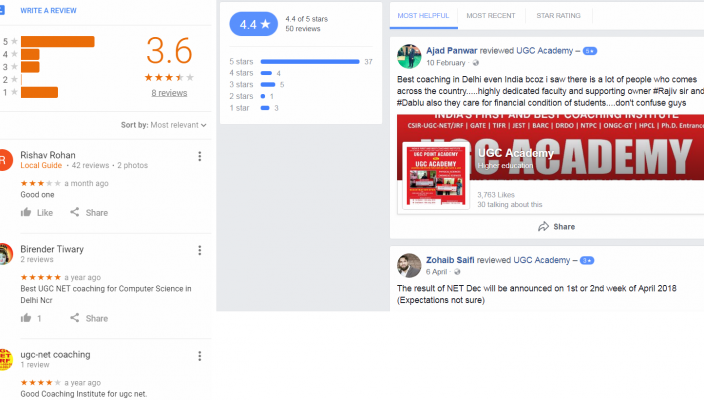Click share icon under Birender Tiwary's review
This screenshot has height=400, width=704.
click(x=75, y=318)
